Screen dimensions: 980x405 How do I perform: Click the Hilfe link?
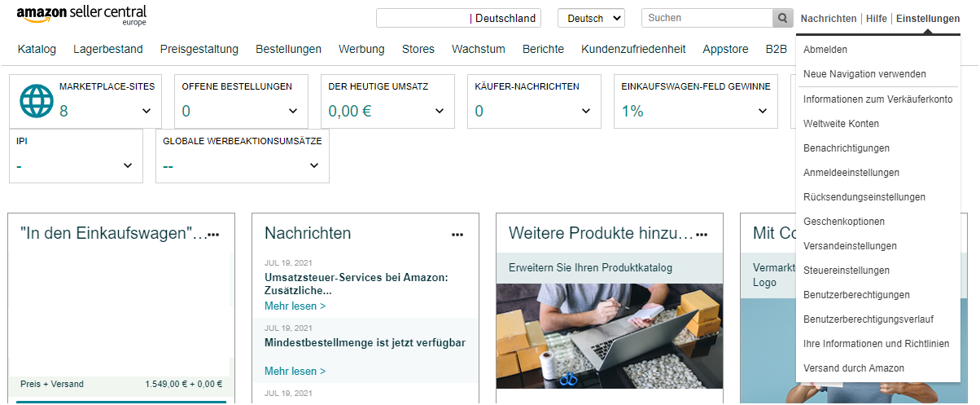(877, 18)
